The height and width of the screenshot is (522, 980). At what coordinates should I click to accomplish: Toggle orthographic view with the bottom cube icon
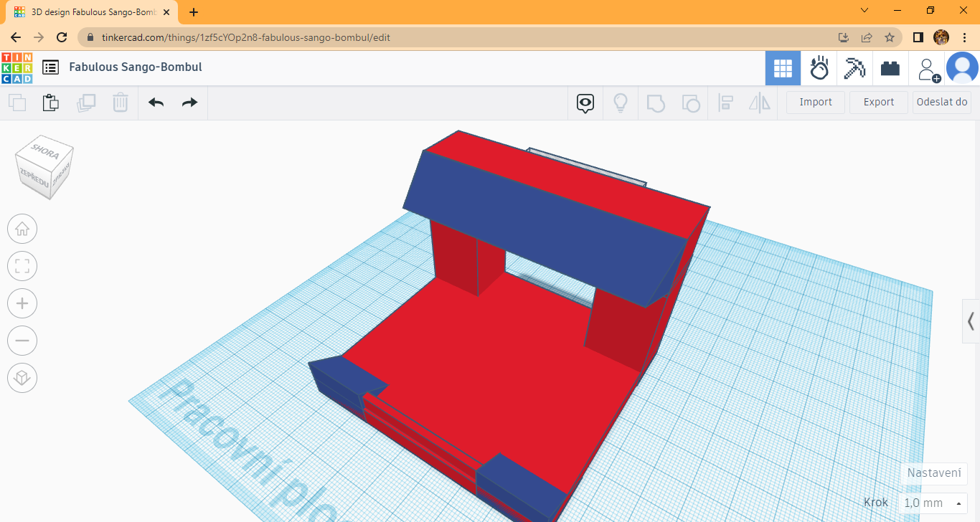[22, 378]
